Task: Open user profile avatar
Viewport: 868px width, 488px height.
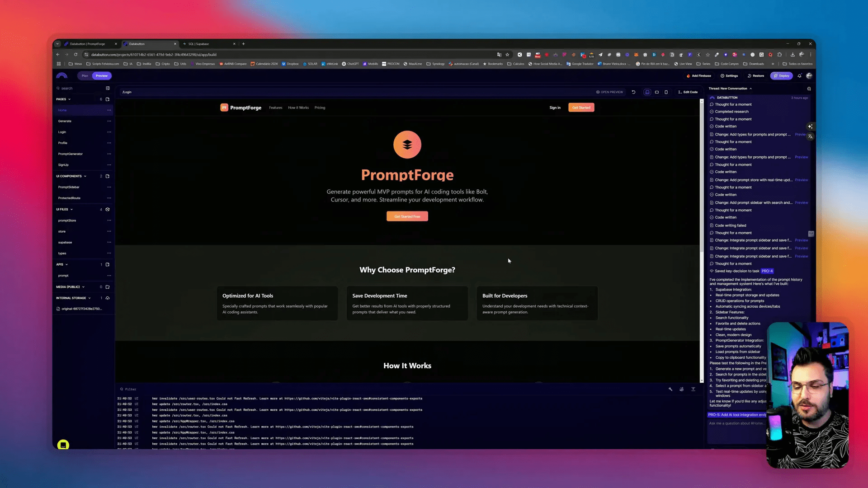Action: click(x=809, y=76)
